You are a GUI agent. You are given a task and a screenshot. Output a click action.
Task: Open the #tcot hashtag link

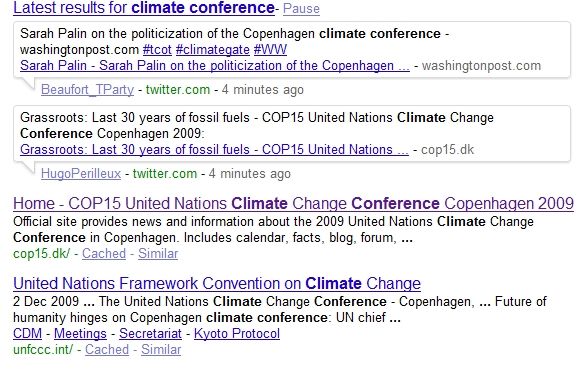pyautogui.click(x=157, y=49)
